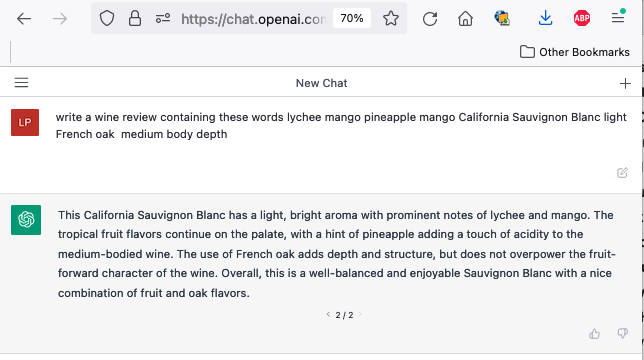This screenshot has width=644, height=360.
Task: Go to the browser home page
Action: click(x=465, y=19)
